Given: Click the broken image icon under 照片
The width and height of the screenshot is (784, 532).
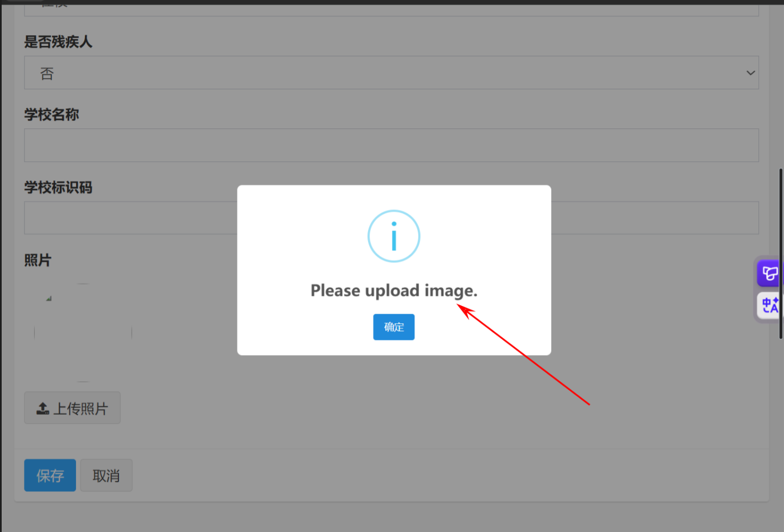Looking at the screenshot, I should pos(49,299).
